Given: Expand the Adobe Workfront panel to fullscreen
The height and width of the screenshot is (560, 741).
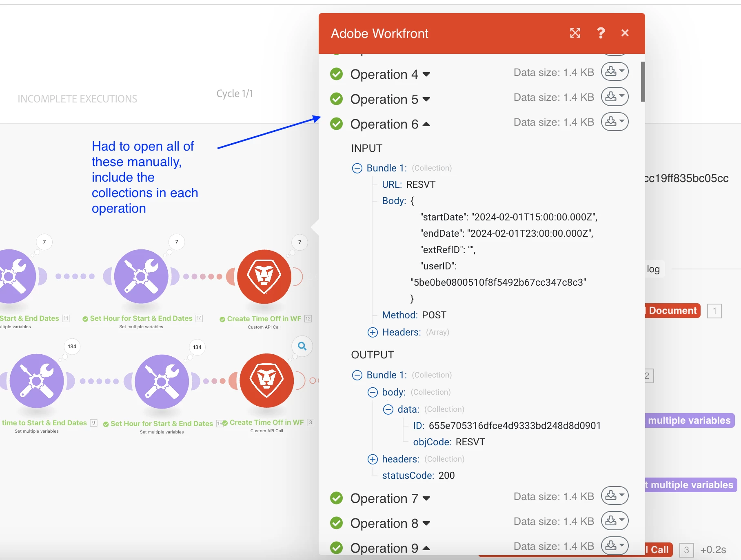Looking at the screenshot, I should (575, 33).
